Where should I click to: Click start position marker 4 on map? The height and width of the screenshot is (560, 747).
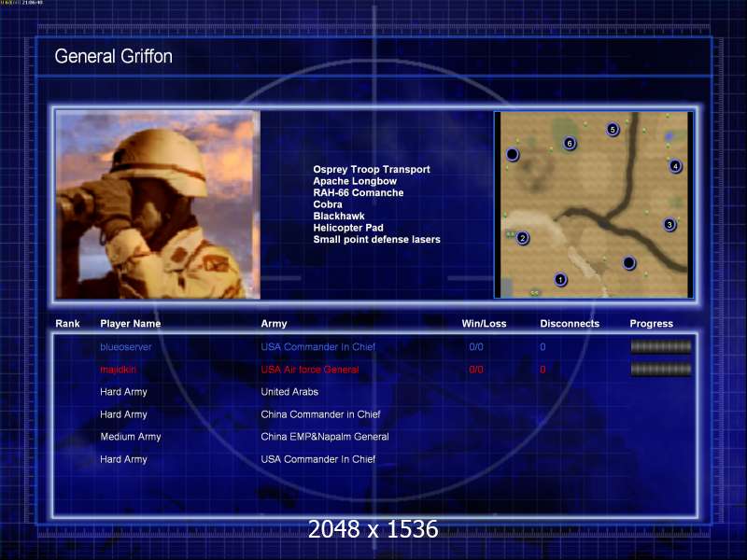pos(675,166)
